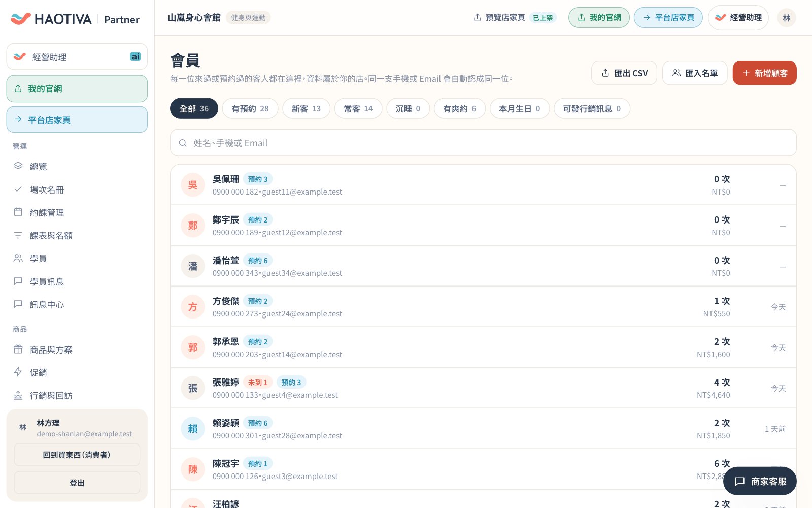Open 平台店家頁 in top header
812x508 pixels.
[x=668, y=18]
